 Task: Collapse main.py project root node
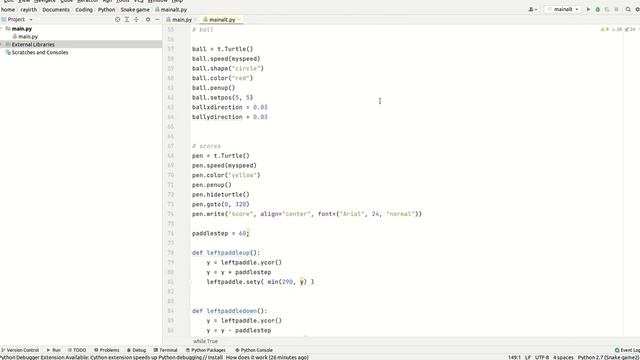pyautogui.click(x=2, y=29)
